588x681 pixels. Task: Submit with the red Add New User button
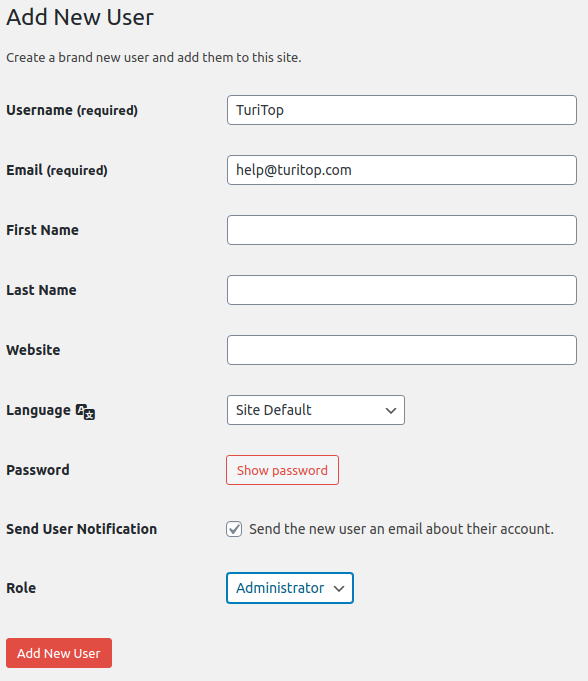pyautogui.click(x=59, y=653)
